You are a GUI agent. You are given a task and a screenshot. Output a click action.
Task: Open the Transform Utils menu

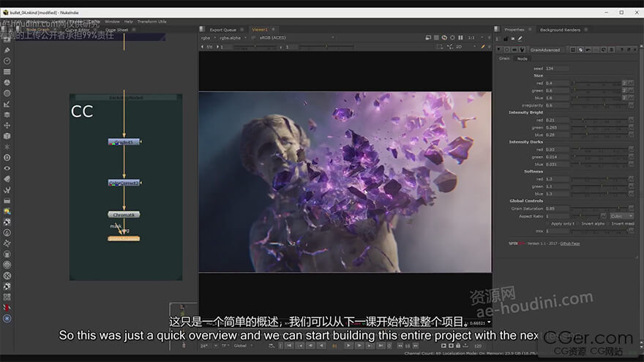point(152,21)
